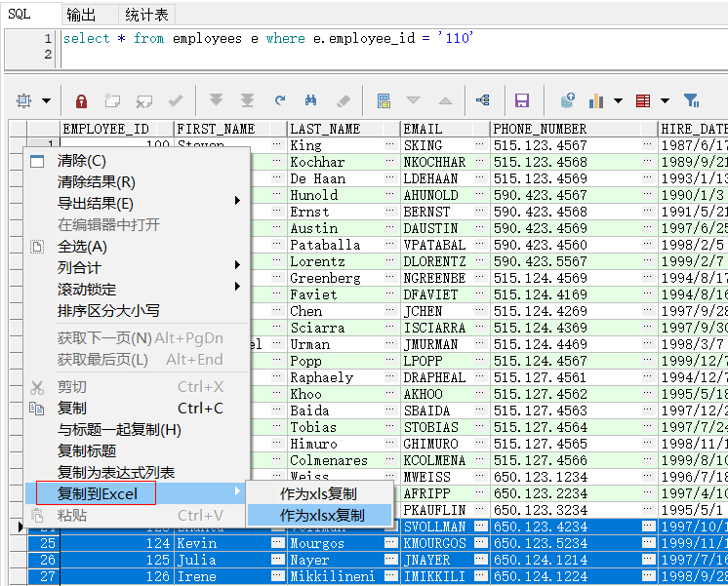Click the red table grid icon
Viewport: 728px width, 586px height.
pyautogui.click(x=643, y=100)
